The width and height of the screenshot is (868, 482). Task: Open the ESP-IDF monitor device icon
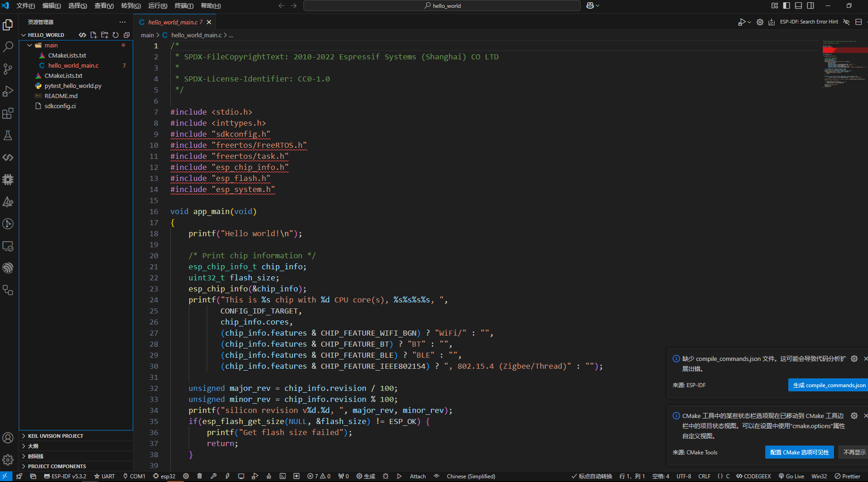[x=241, y=476]
